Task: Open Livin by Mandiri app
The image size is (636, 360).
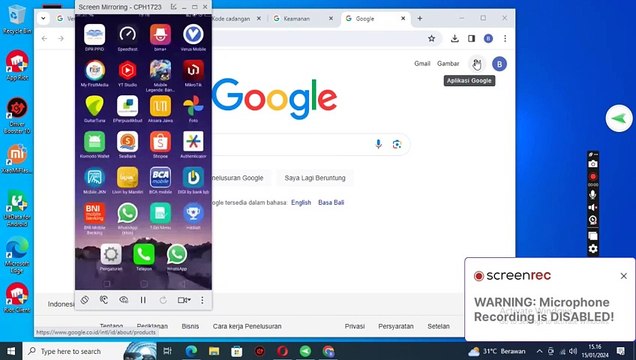Action: coord(127,178)
